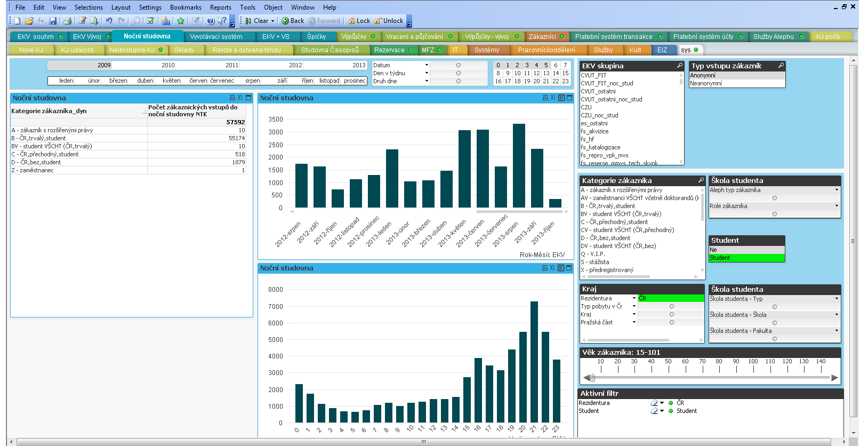Print the monthly bar chart
Image resolution: width=868 pixels, height=446 pixels.
545,98
